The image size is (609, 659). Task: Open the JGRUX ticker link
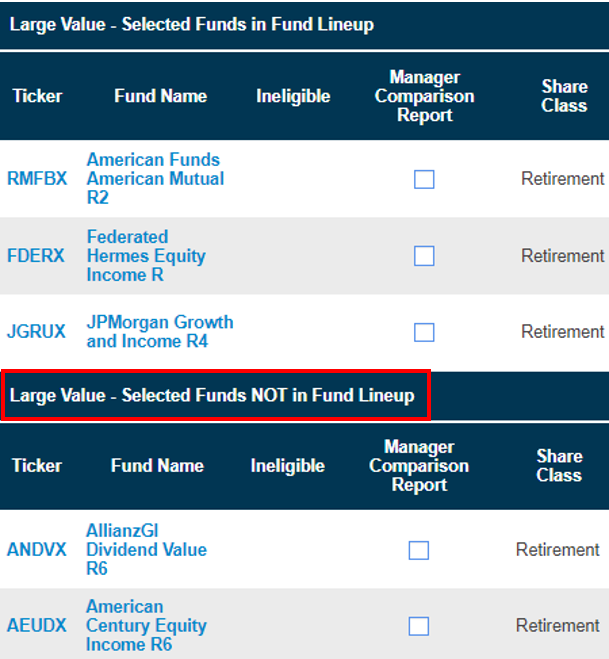coord(36,332)
